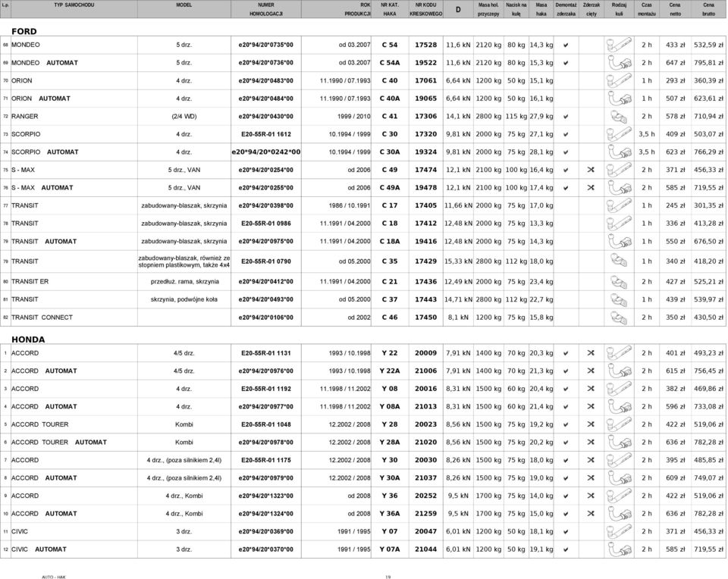Select barcode number 17412
Image resolution: width=728 pixels, height=579 pixels.
pos(425,224)
